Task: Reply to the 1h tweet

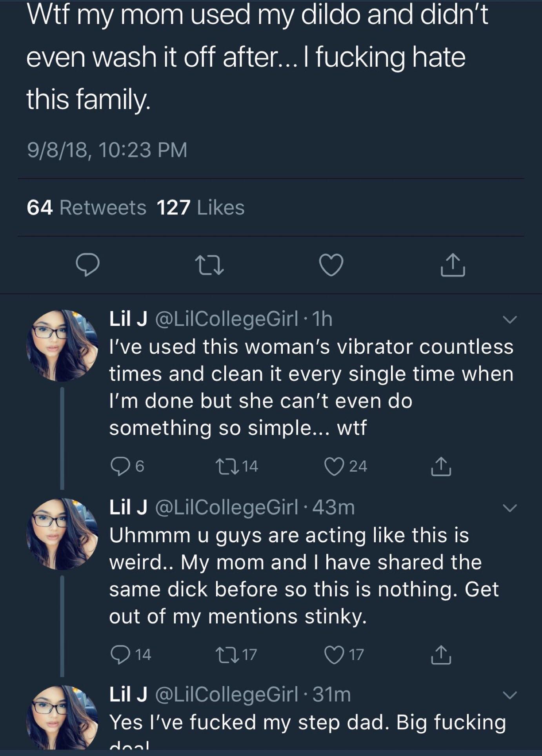Action: [x=118, y=466]
